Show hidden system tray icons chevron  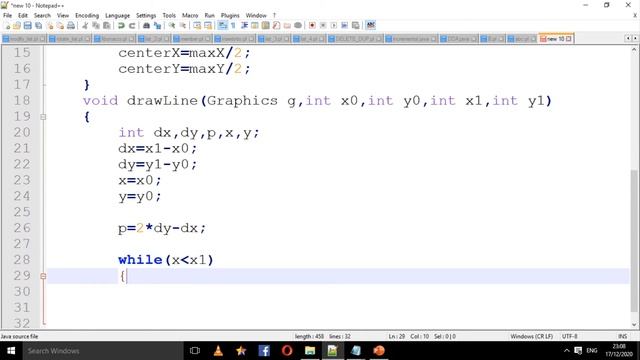coord(566,351)
